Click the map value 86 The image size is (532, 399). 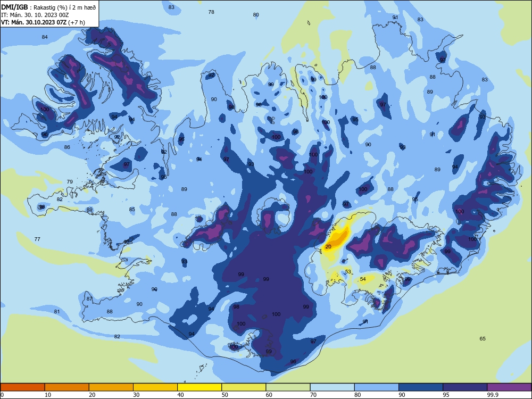67,147
